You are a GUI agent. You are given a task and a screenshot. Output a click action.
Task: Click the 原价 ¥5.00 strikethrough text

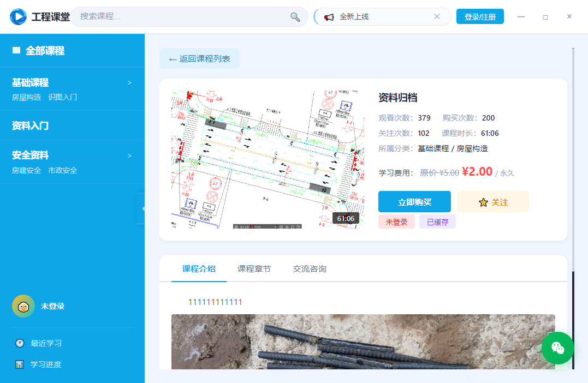[x=439, y=173]
